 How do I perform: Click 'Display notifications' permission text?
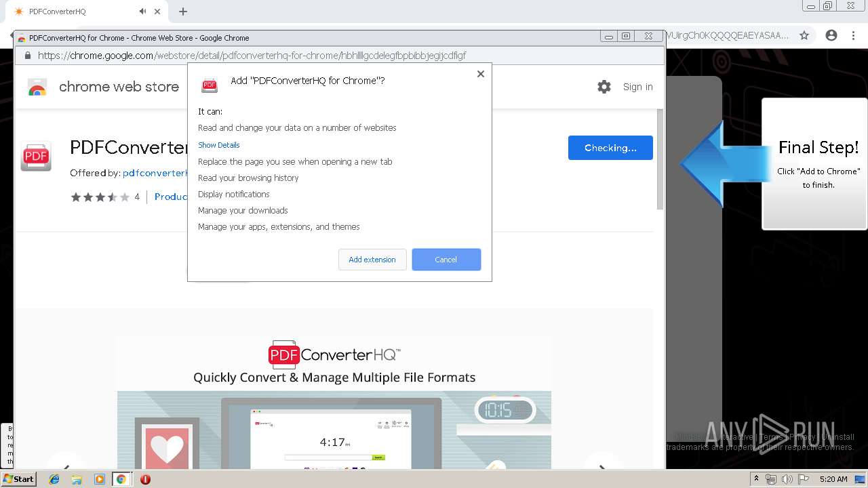click(x=234, y=195)
